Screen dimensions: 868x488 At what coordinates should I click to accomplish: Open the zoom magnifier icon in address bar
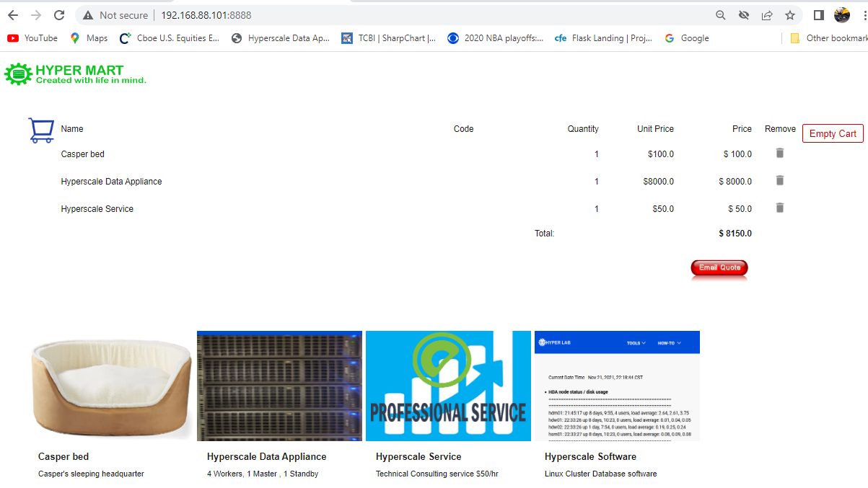721,15
